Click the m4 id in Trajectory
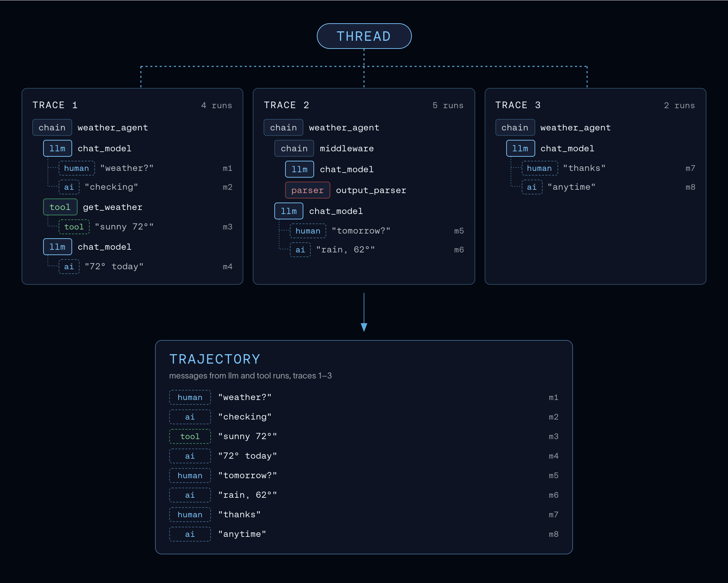Image resolution: width=728 pixels, height=583 pixels. (x=553, y=456)
